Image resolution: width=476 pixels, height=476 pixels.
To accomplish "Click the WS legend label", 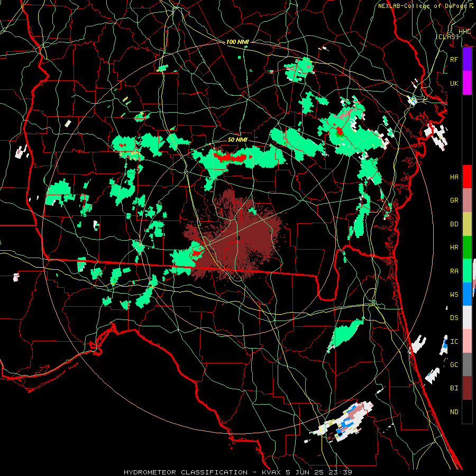I will 454,294.
